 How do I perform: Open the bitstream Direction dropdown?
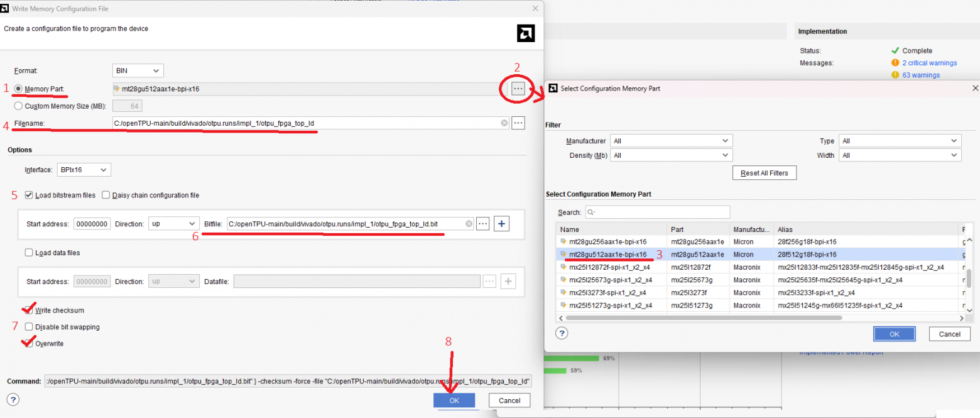[174, 224]
